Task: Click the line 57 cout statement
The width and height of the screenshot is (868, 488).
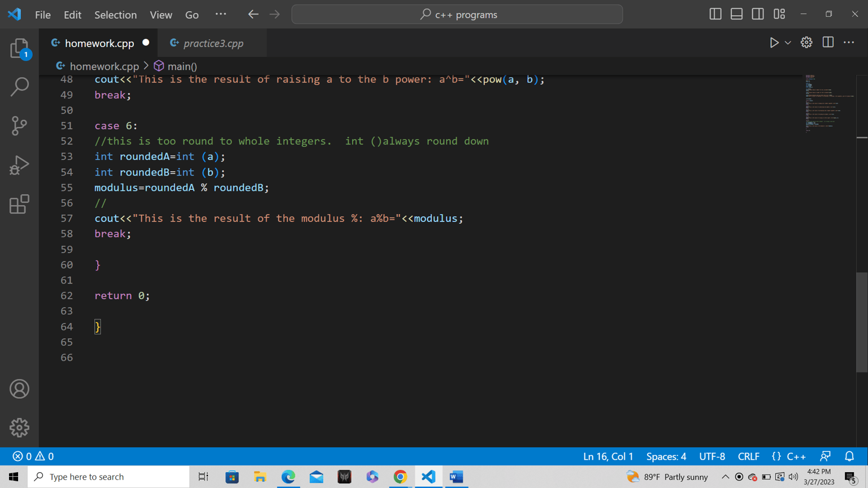Action: click(x=279, y=219)
